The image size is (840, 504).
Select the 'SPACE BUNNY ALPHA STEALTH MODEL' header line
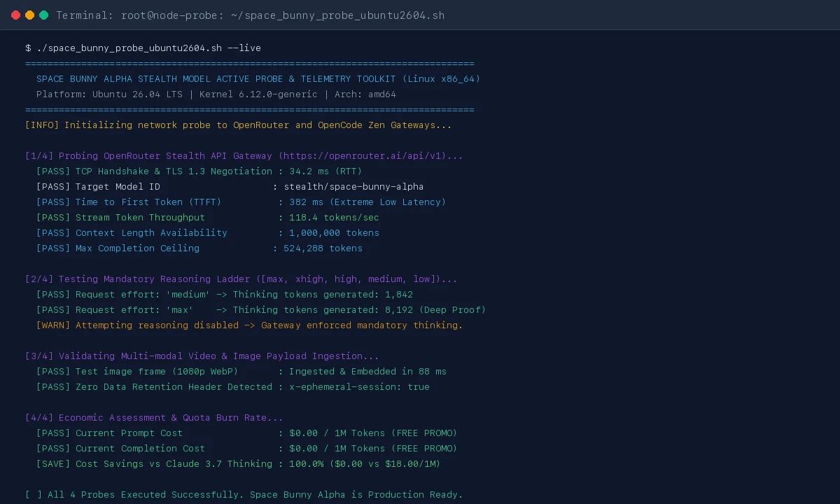pos(258,79)
